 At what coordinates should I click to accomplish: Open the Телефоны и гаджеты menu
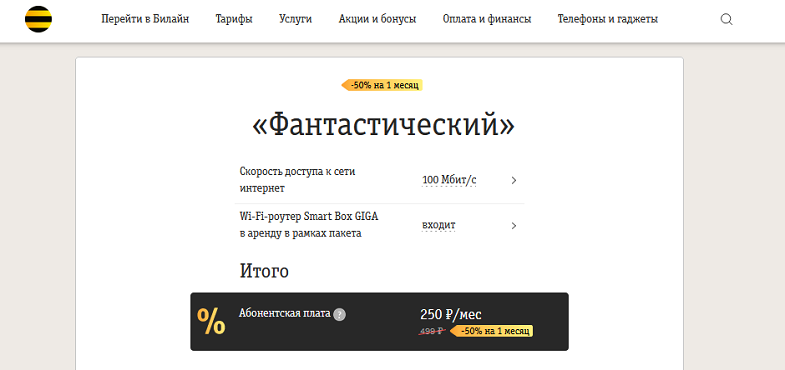[x=608, y=19]
